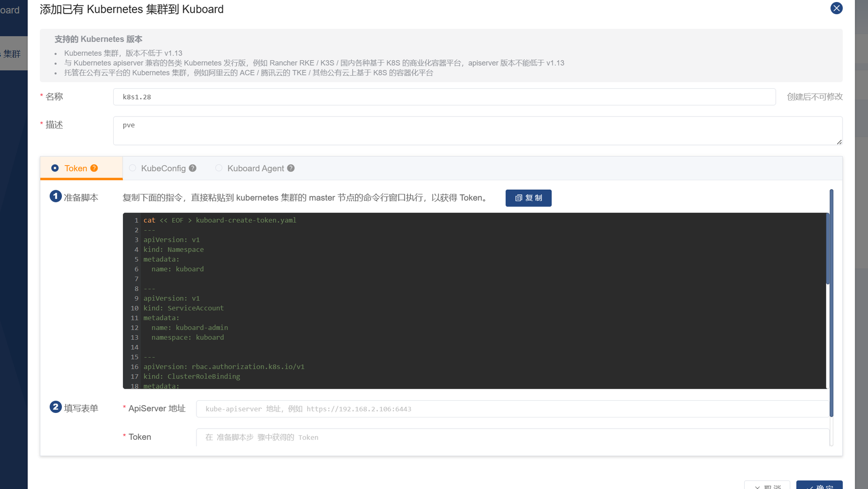Viewport: 868px width, 489px height.
Task: Select the KubeConfig radio option
Action: pyautogui.click(x=132, y=168)
